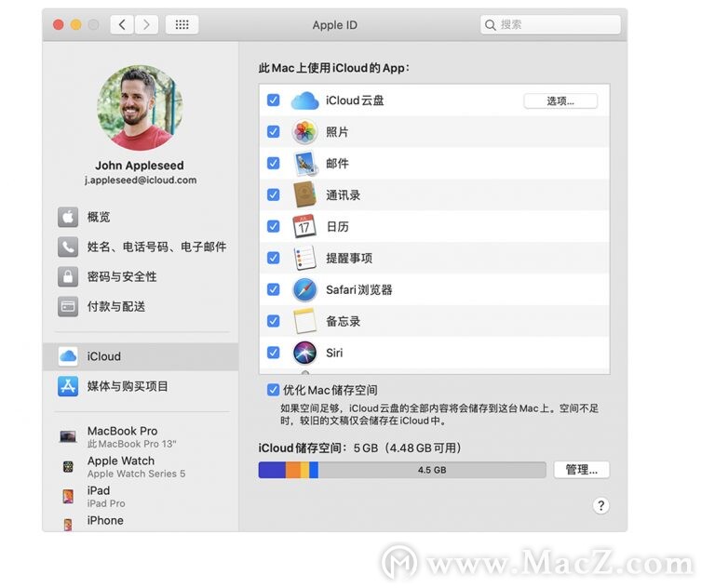The image size is (715, 588).
Task: Select MacBook Pro in the device list
Action: click(141, 436)
